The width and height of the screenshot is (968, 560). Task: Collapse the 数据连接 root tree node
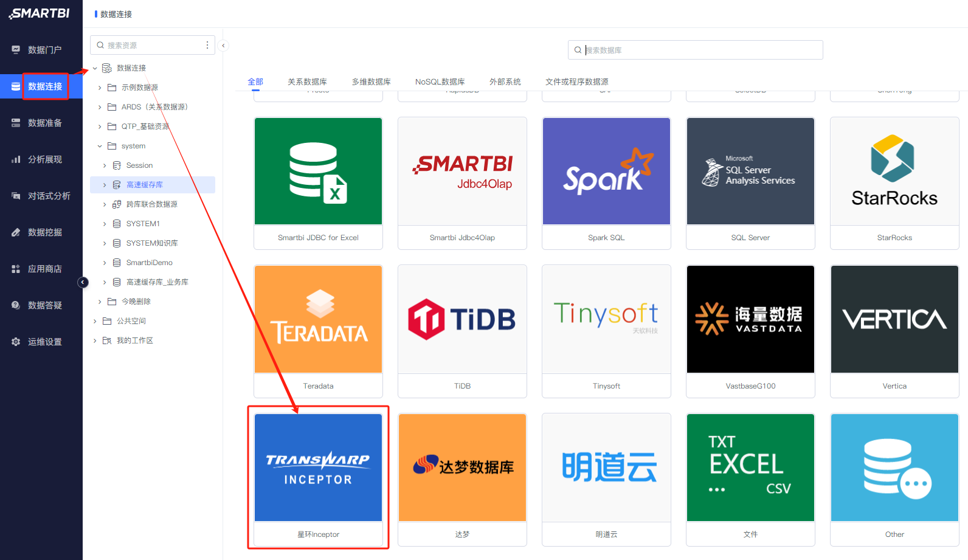pos(95,68)
